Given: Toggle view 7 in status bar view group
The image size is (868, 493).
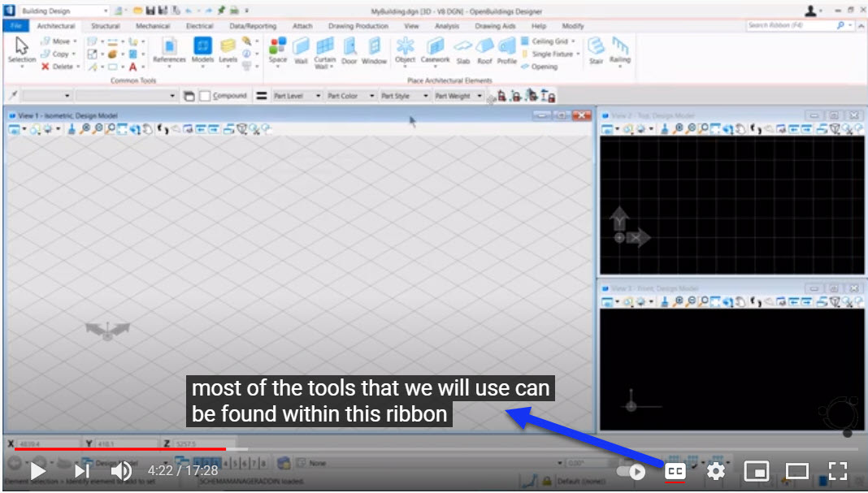Looking at the screenshot, I should point(254,463).
